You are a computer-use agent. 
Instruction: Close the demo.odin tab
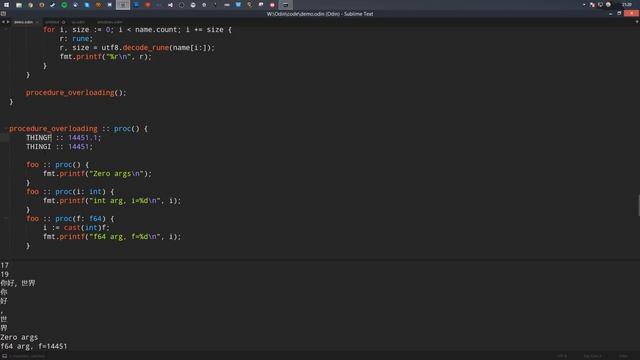(x=37, y=22)
